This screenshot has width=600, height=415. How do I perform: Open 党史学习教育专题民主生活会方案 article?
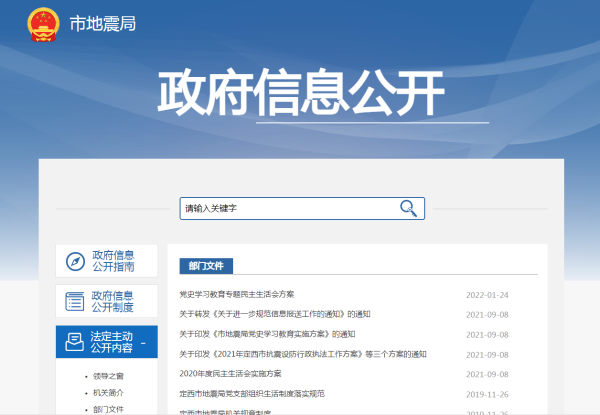tap(237, 295)
